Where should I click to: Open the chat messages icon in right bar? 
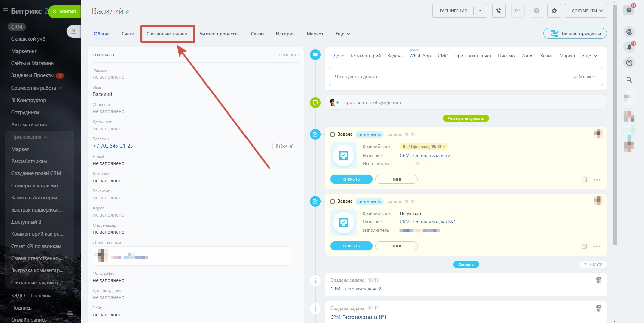(629, 63)
